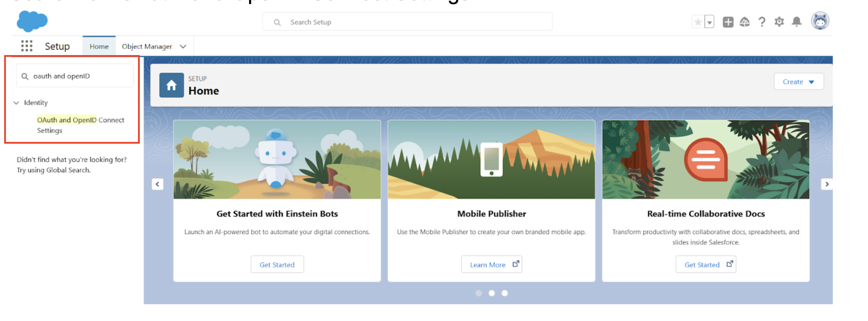Open the Object Manager tab

147,46
